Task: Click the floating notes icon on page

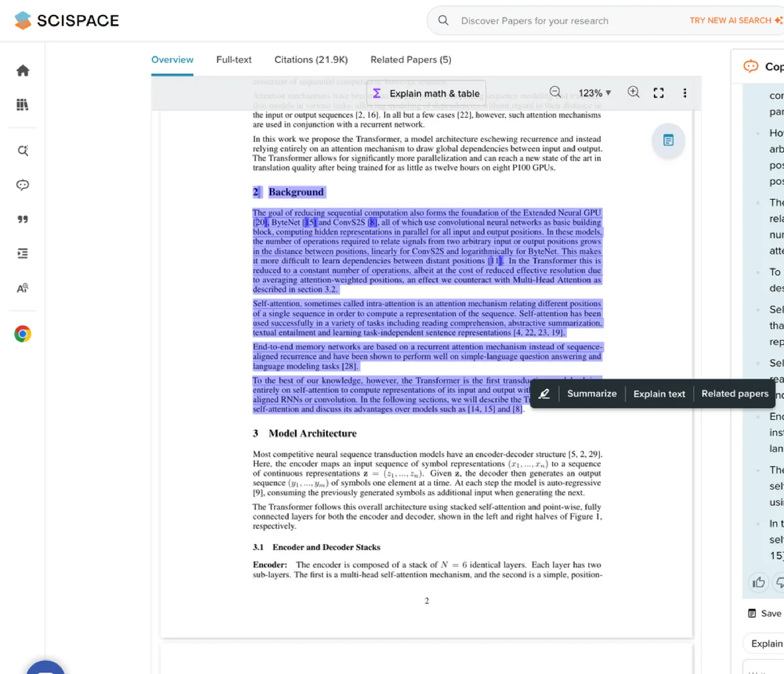Action: (668, 140)
